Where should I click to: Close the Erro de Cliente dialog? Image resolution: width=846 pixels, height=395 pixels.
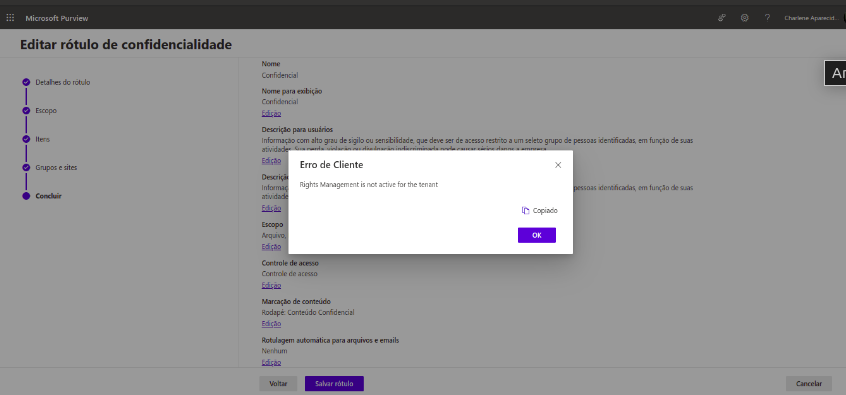point(558,165)
